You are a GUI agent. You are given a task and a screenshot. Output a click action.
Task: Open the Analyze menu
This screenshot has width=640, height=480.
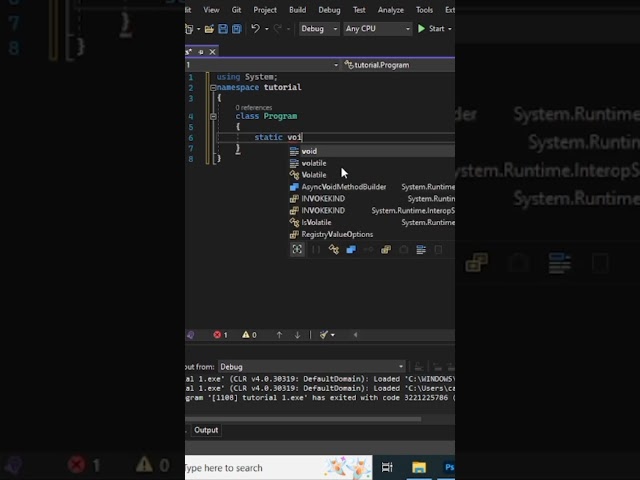391,10
